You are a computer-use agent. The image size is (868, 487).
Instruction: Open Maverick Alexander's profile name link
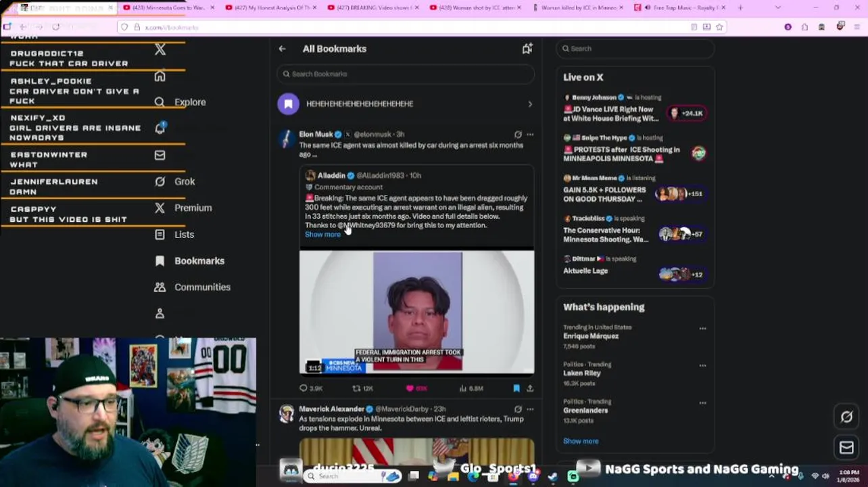pos(331,409)
